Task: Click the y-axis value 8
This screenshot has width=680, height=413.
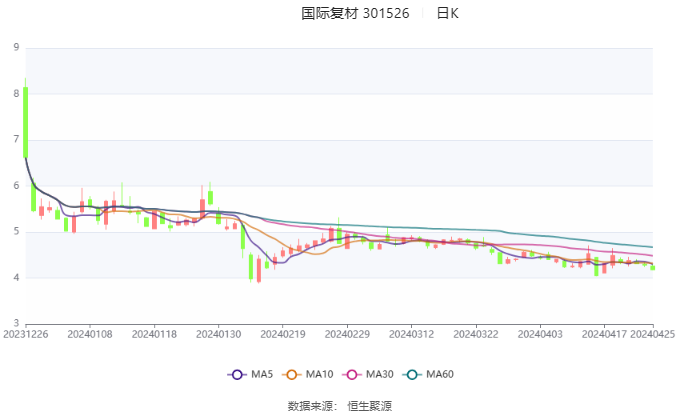Action: tap(16, 94)
